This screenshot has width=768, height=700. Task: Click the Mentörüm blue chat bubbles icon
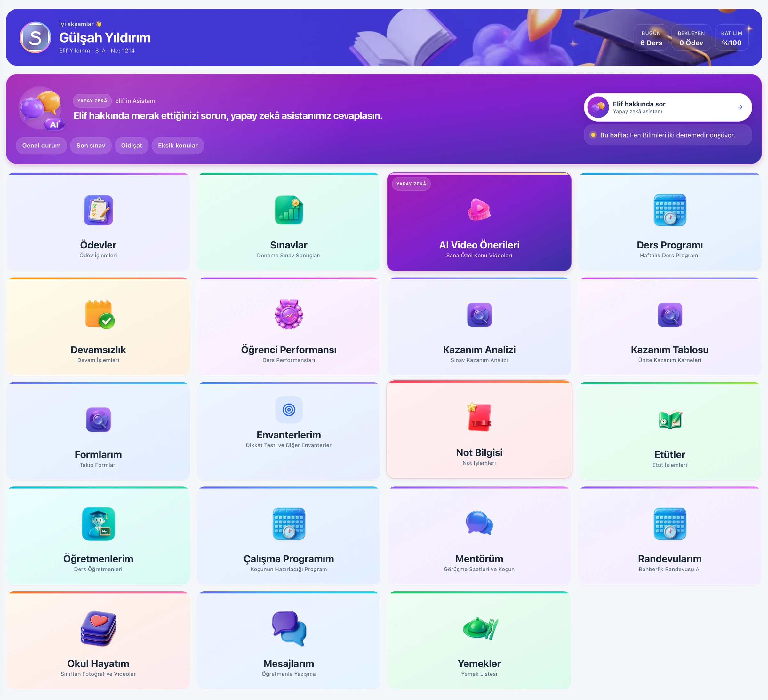[479, 523]
